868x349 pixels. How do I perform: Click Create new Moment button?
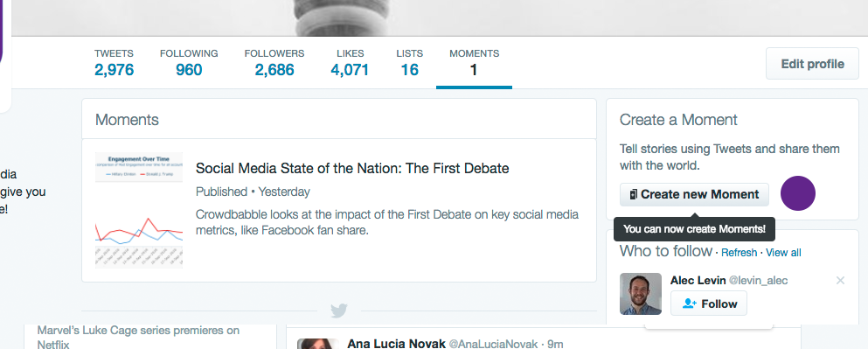694,194
